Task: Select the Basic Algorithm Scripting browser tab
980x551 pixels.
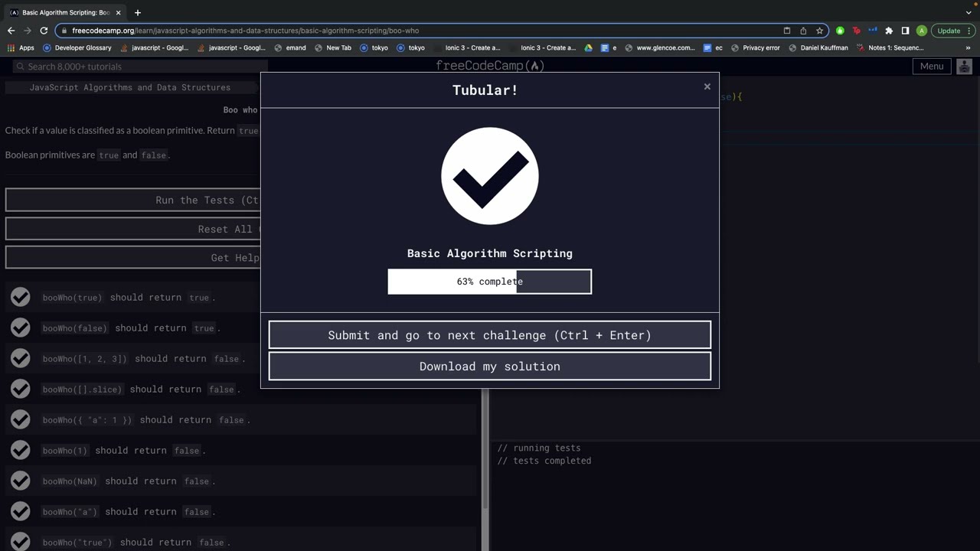Action: tap(64, 12)
